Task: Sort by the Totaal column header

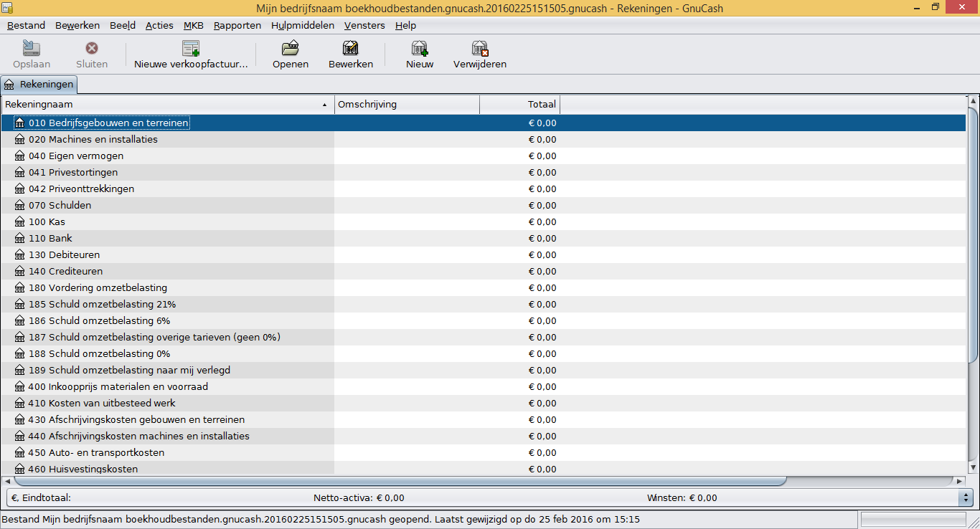Action: point(519,105)
